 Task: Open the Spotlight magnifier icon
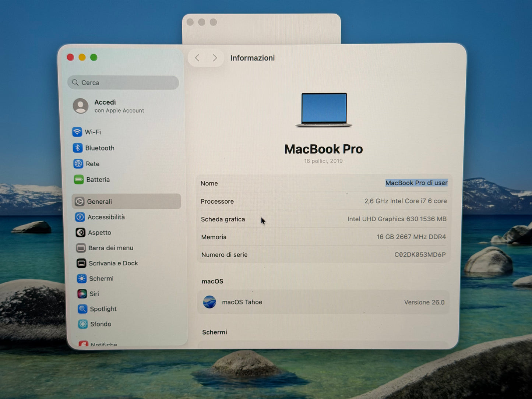[82, 309]
